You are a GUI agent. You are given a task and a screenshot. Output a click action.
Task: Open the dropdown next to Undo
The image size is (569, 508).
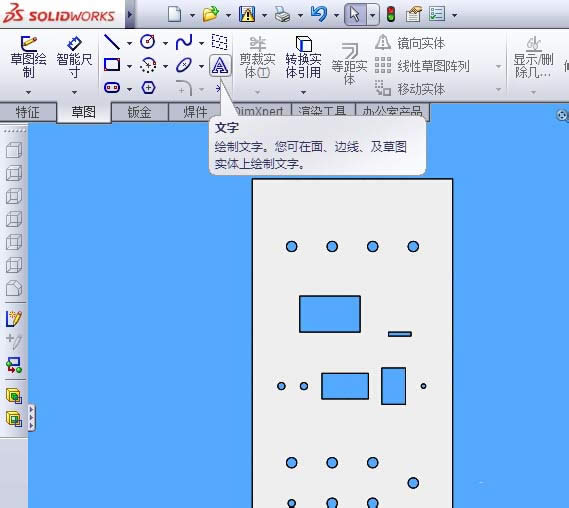click(336, 15)
